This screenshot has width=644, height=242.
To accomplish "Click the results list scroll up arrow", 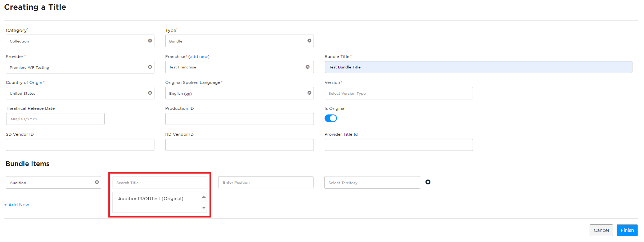I will 204,197.
